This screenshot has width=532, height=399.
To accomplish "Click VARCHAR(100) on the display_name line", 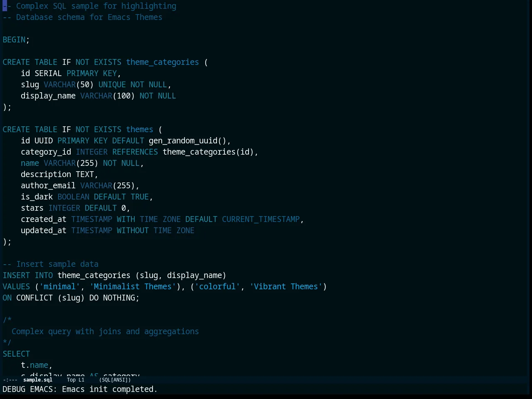I will pyautogui.click(x=108, y=96).
